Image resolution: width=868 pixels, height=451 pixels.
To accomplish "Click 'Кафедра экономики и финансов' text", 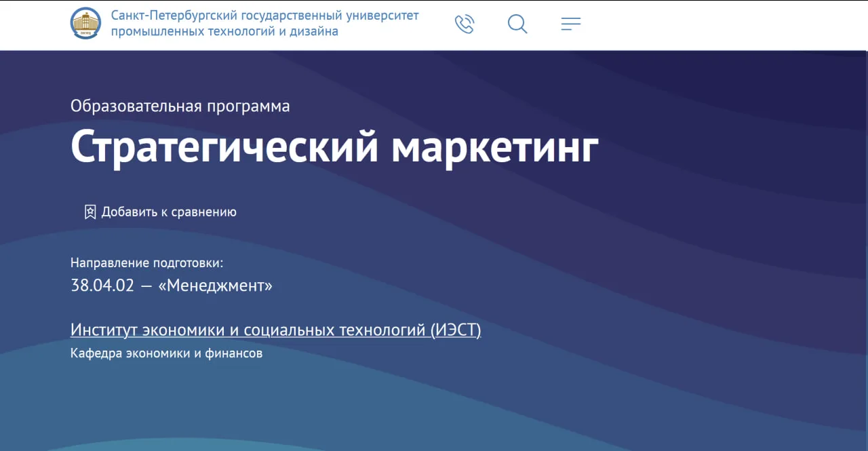I will click(166, 353).
